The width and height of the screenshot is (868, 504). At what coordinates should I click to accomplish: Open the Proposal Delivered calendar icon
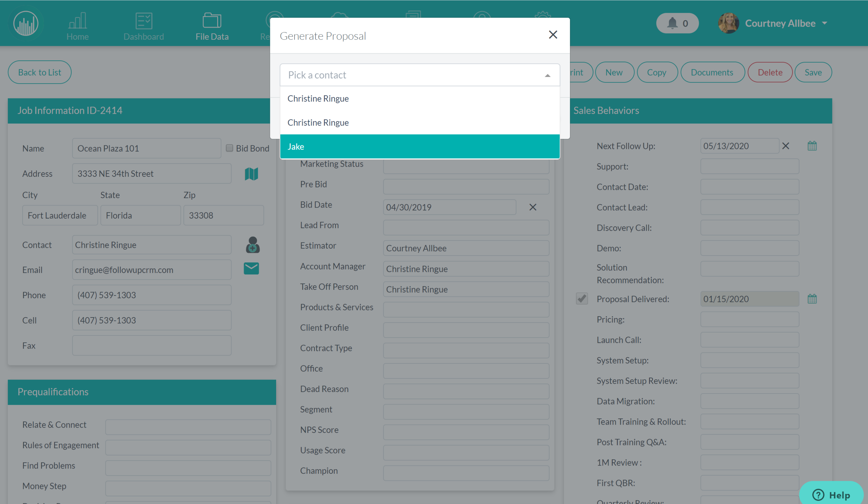[x=812, y=299]
